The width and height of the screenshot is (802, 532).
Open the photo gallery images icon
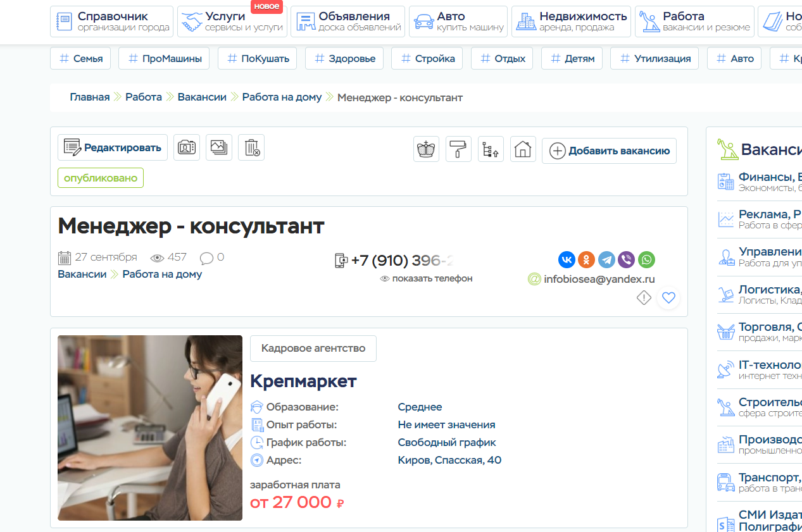[219, 147]
